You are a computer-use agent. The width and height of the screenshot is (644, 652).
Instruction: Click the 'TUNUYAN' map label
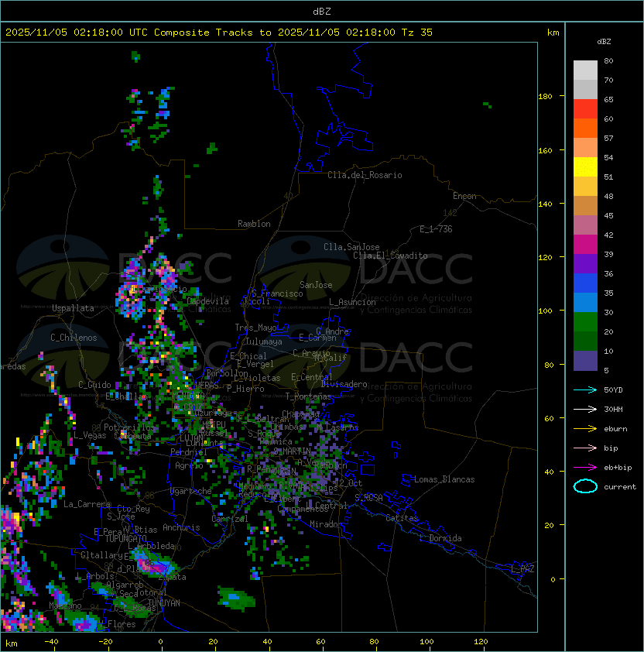(164, 603)
